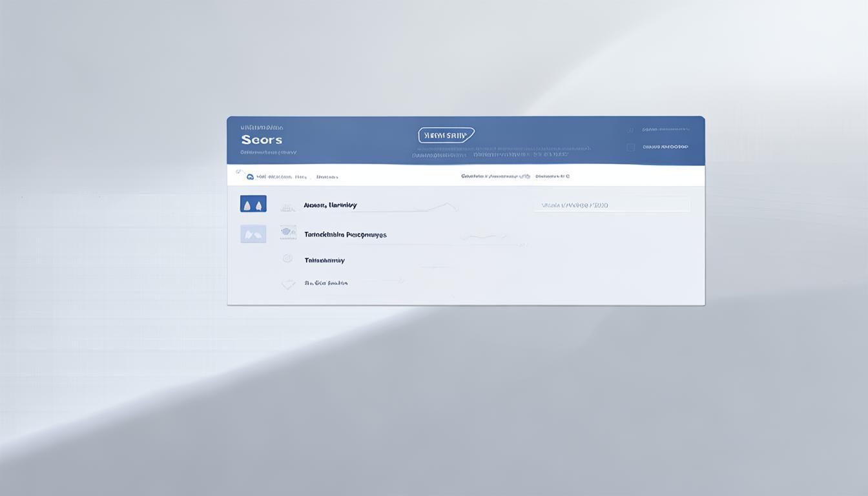The width and height of the screenshot is (868, 496).
Task: Select the faded light-blue thumbnail icon
Action: pos(253,234)
